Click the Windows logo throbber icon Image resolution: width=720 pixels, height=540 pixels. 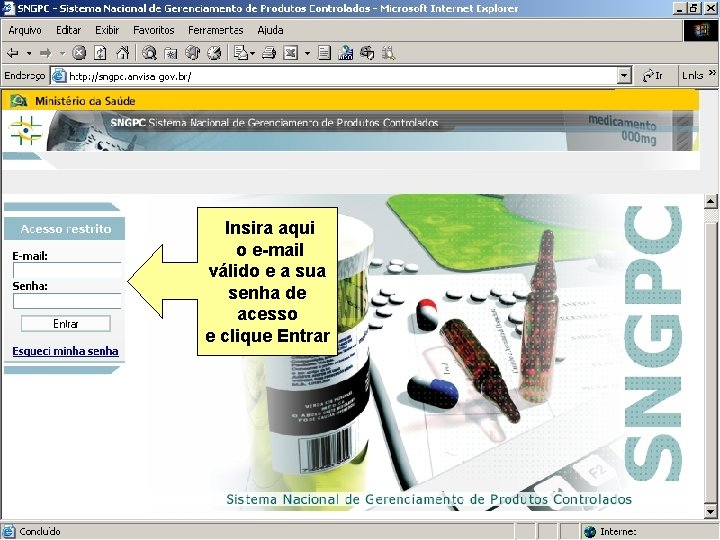click(701, 31)
